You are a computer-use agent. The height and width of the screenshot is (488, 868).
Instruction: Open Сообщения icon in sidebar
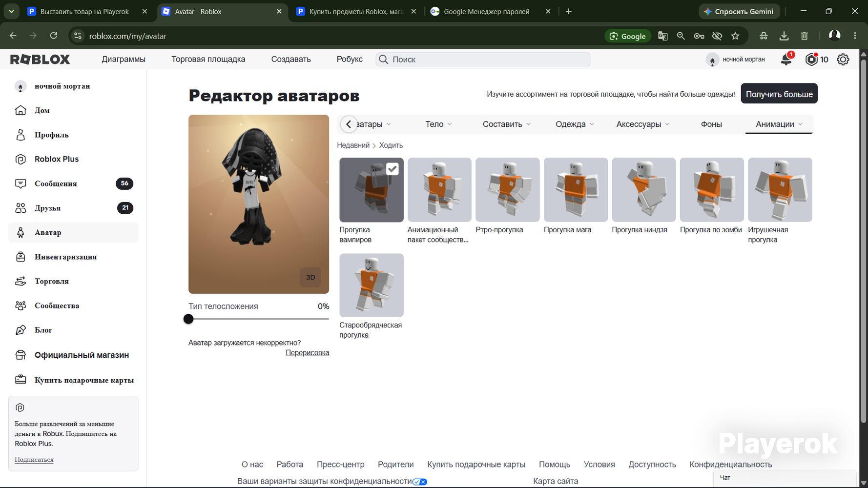(21, 183)
